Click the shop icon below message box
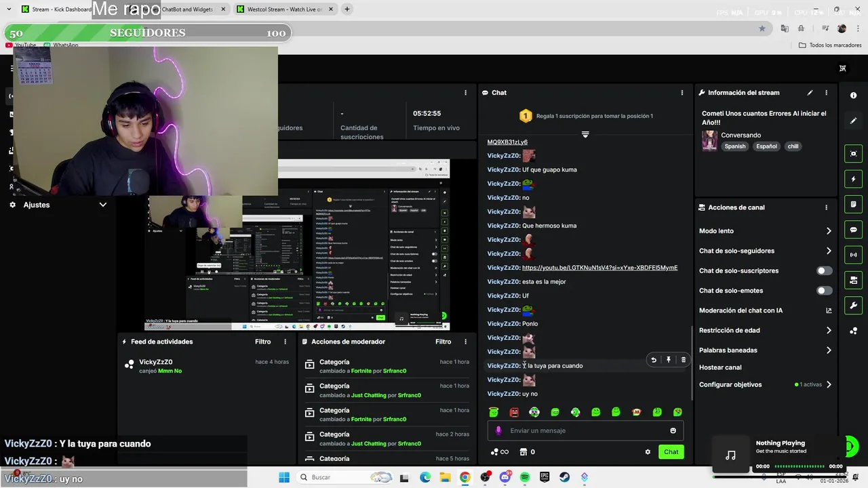The image size is (868, 488). tap(524, 452)
